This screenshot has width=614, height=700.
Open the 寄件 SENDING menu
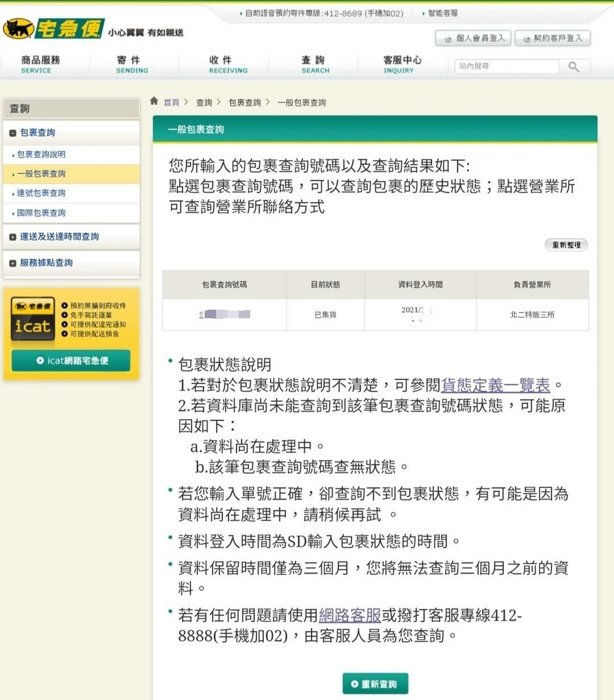132,64
